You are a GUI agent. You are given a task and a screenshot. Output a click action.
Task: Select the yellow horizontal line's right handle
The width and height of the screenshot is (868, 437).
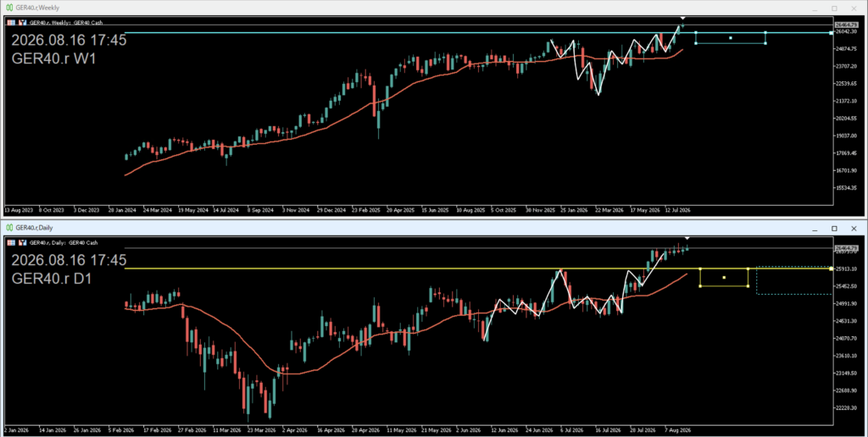[831, 268]
